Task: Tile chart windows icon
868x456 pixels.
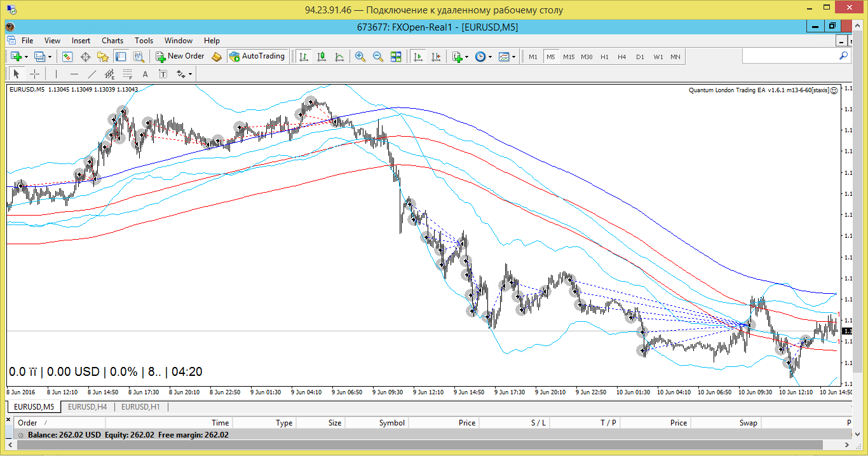Action: pyautogui.click(x=396, y=57)
